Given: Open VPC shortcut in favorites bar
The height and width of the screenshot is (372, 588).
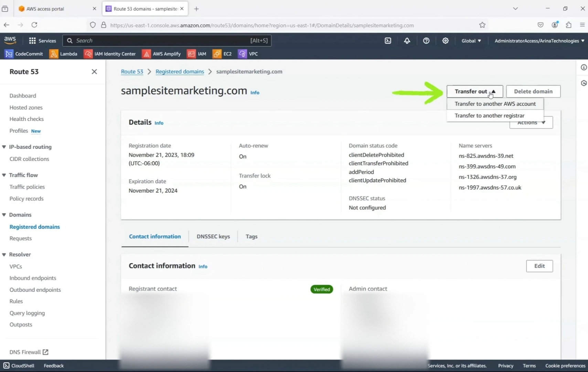Looking at the screenshot, I should pos(248,54).
